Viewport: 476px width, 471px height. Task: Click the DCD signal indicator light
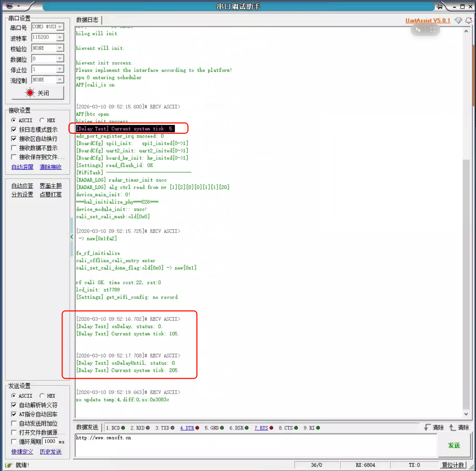click(123, 428)
